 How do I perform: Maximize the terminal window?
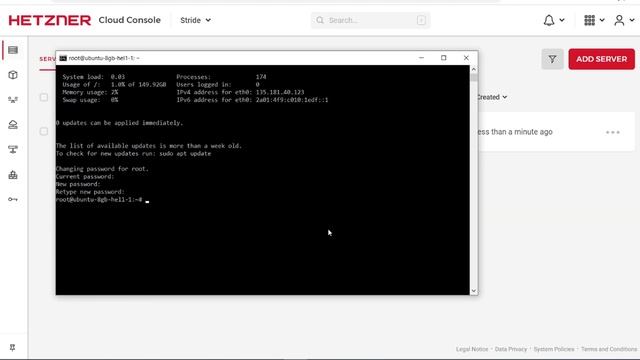tap(444, 58)
